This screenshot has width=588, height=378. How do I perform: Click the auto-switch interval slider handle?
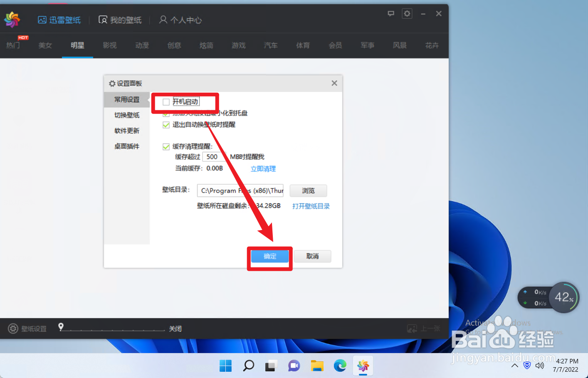click(x=61, y=327)
